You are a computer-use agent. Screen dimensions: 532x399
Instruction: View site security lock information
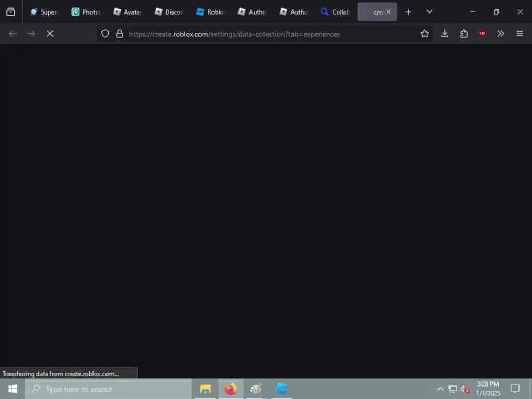point(119,34)
